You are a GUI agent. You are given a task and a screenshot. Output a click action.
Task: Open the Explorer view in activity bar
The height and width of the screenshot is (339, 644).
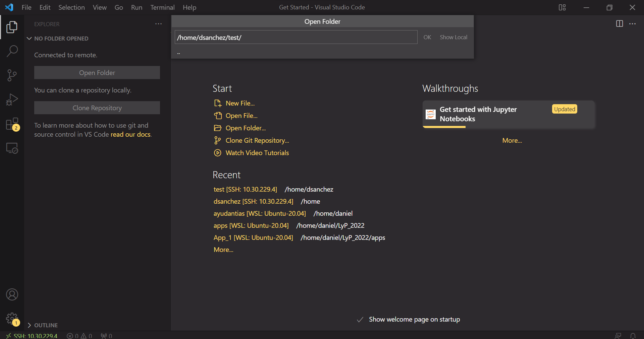(x=12, y=27)
